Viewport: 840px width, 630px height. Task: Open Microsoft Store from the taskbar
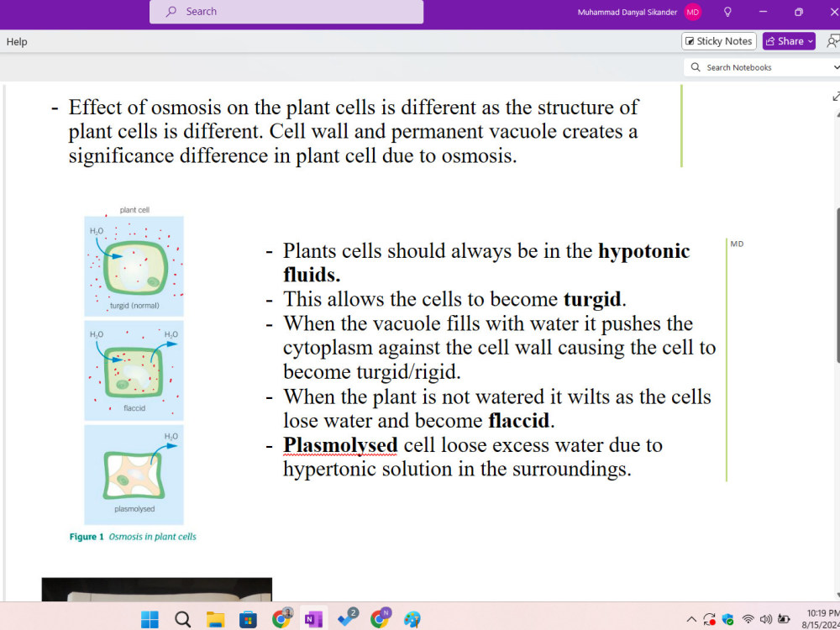coord(248,619)
